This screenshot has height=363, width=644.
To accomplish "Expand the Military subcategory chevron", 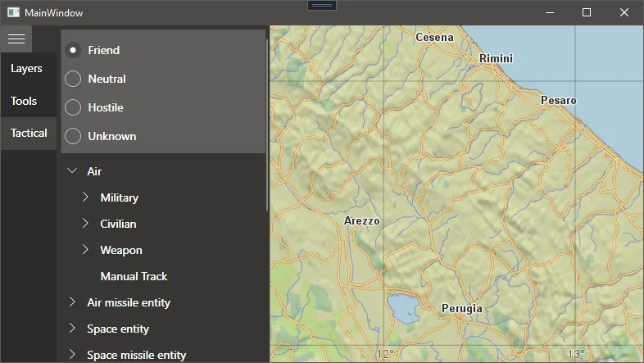I will coord(85,197).
